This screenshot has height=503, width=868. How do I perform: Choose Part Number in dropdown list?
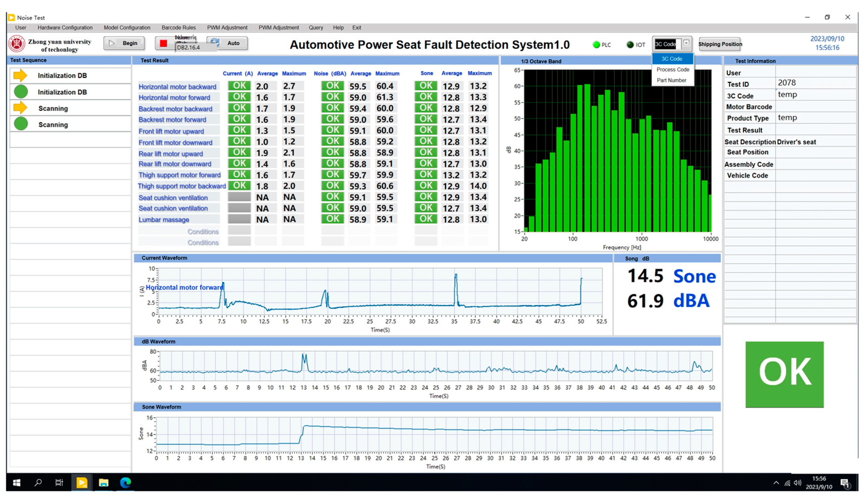tap(671, 80)
